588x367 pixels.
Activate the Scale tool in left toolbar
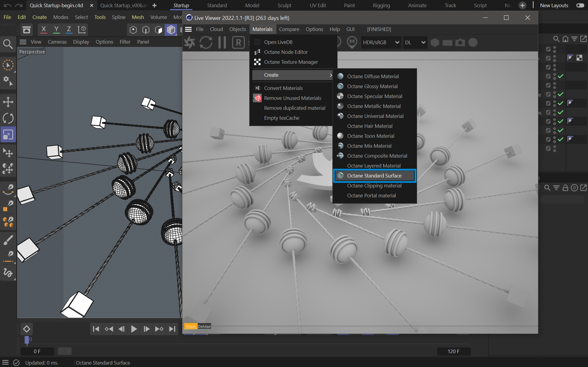8,134
